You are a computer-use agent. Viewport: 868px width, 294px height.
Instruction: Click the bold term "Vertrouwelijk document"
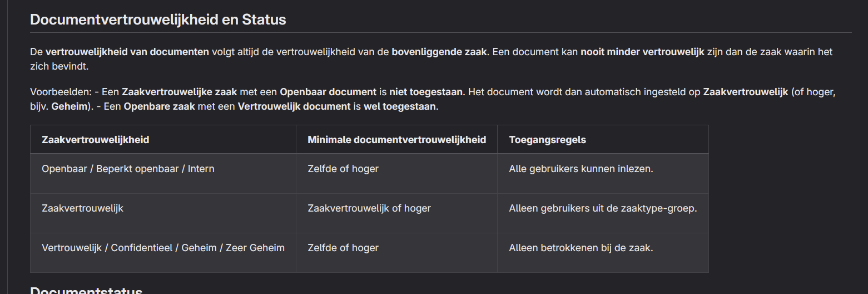click(294, 106)
